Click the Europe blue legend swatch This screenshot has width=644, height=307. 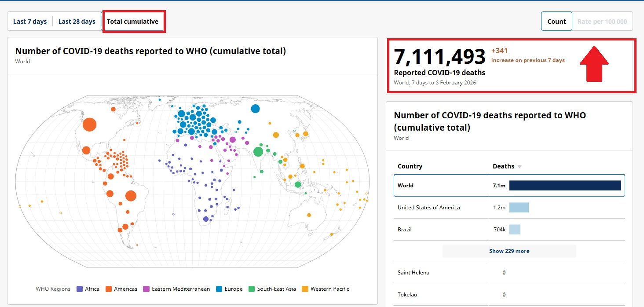(219, 289)
